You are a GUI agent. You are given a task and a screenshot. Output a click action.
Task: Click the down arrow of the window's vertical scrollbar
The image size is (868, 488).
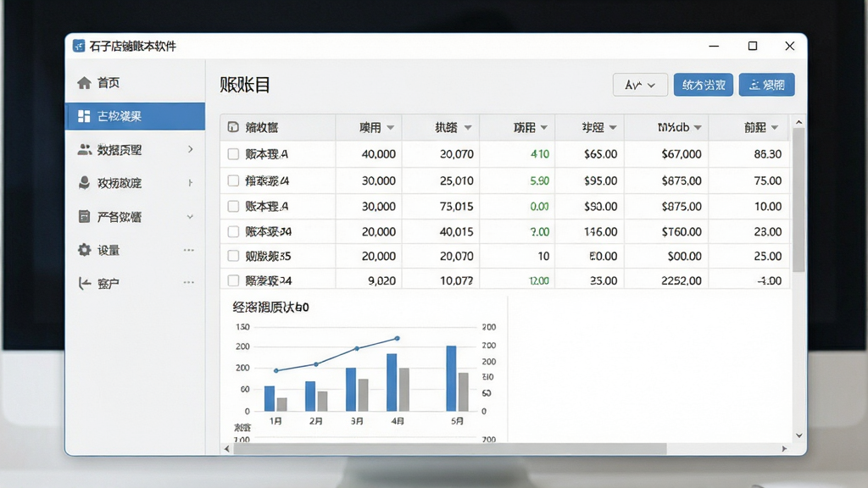pos(798,435)
